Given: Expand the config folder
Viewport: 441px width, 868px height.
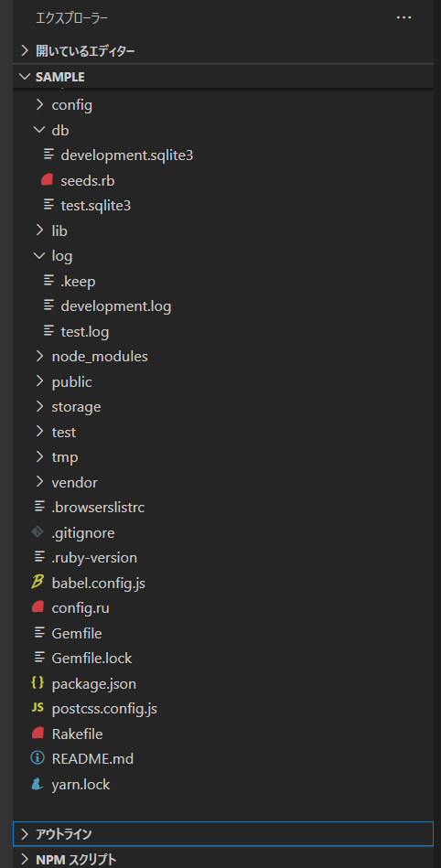Looking at the screenshot, I should [38, 104].
